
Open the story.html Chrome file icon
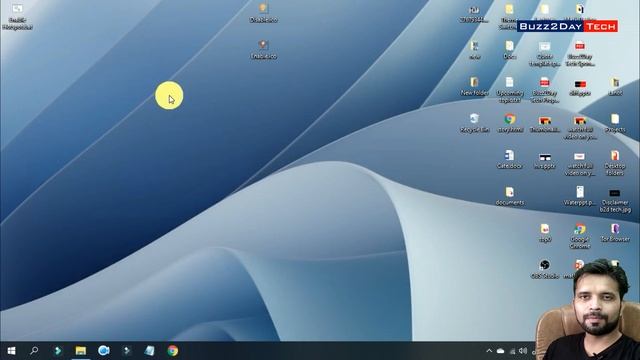[510, 123]
